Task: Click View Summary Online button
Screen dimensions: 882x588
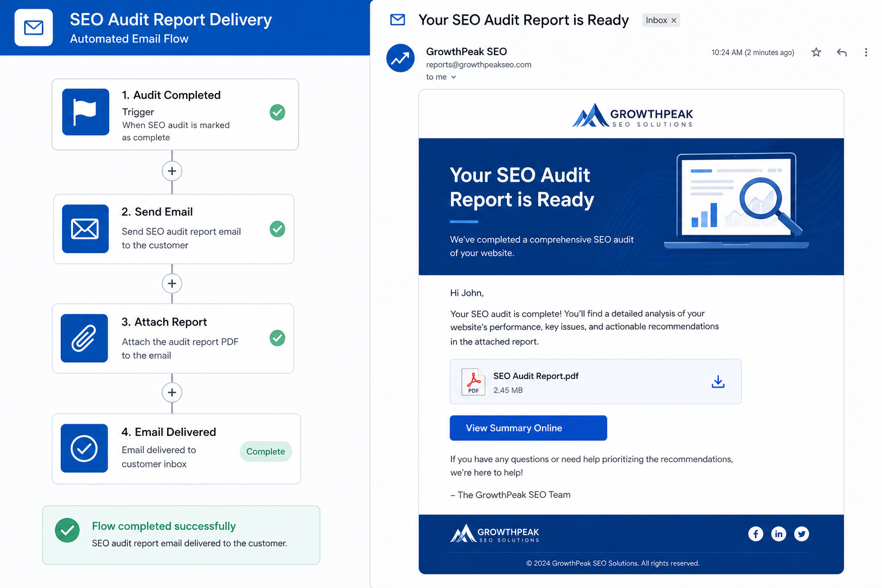Action: pyautogui.click(x=528, y=428)
